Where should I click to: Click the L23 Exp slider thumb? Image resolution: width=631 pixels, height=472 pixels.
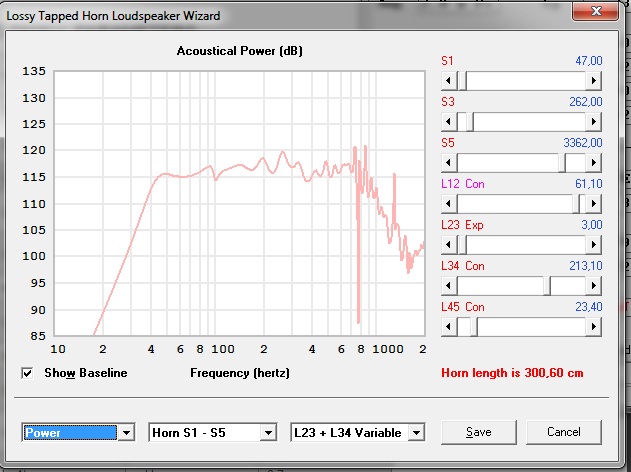462,245
